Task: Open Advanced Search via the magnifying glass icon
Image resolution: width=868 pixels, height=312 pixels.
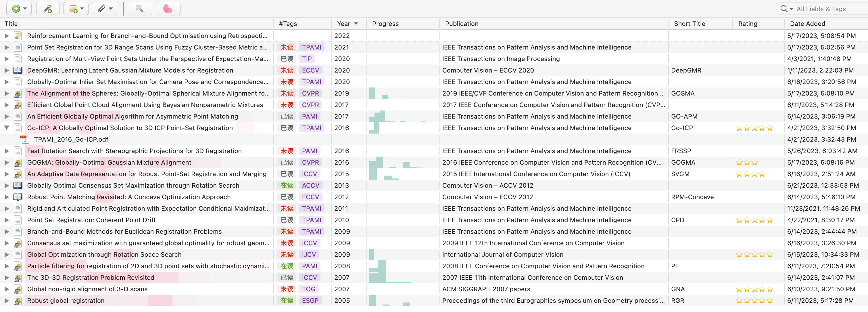Action: [140, 9]
